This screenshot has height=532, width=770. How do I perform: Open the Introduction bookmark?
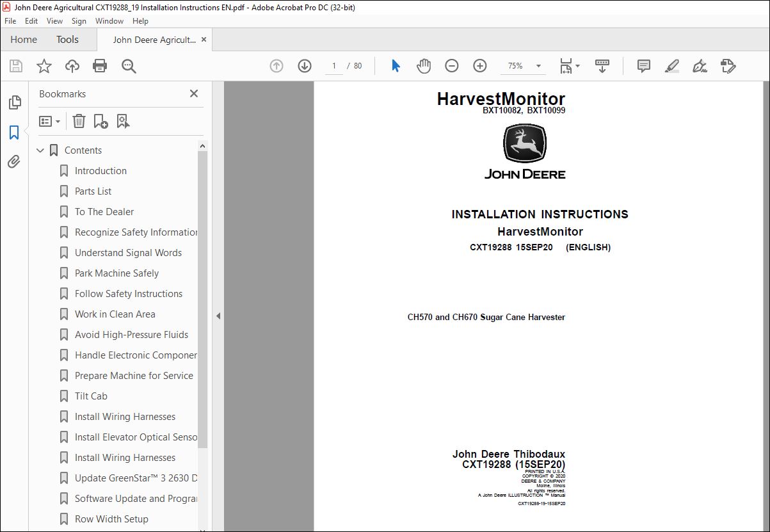100,171
